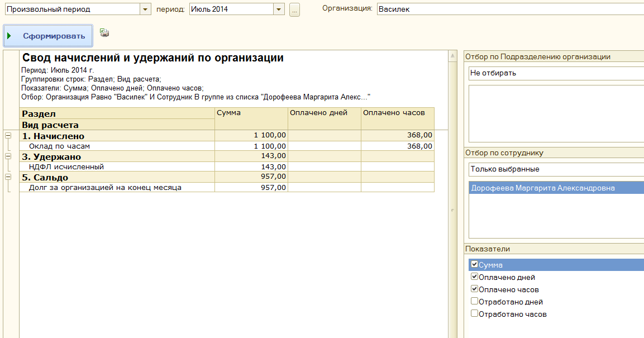The image size is (644, 338).
Task: Uncheck the Оплачено часов indicator
Action: (x=474, y=289)
